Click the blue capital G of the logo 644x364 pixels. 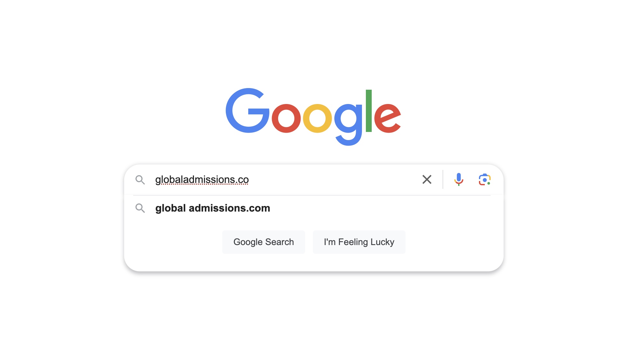click(x=248, y=110)
